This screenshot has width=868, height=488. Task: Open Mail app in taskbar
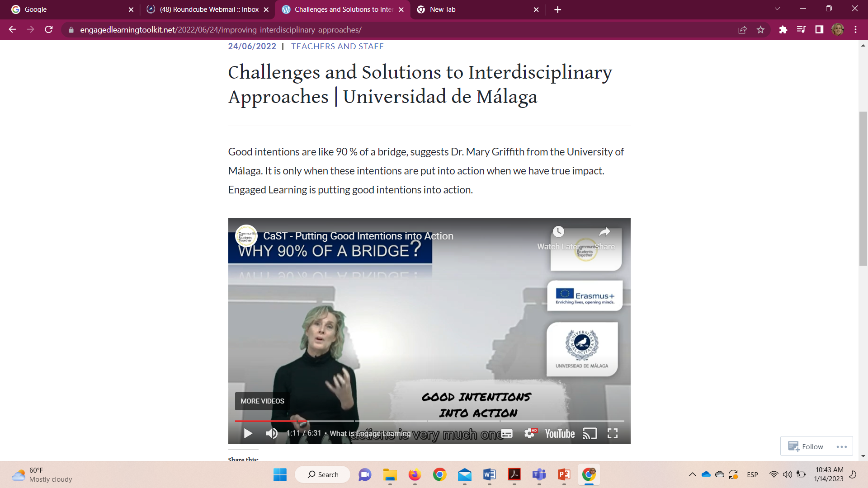[x=464, y=474]
